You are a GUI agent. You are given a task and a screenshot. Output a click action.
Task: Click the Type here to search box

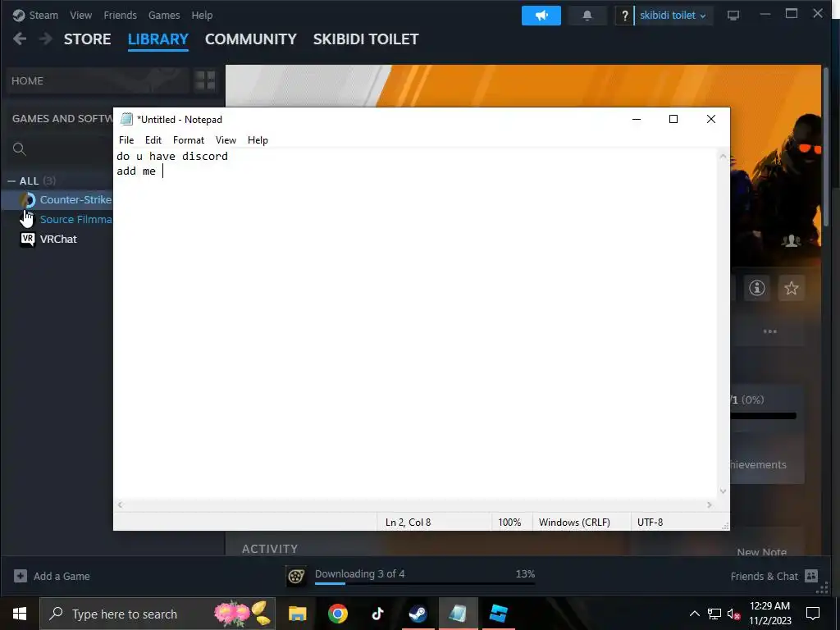point(157,614)
